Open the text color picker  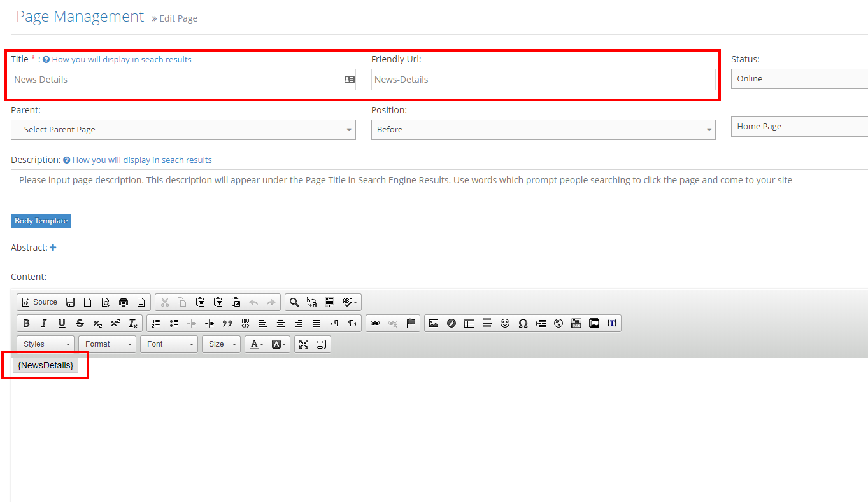point(256,344)
